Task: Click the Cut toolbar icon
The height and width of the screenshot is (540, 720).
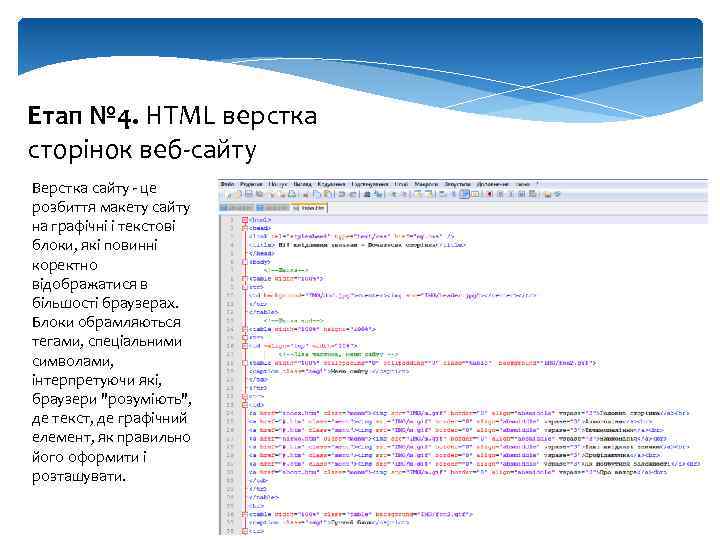Action: [x=305, y=195]
